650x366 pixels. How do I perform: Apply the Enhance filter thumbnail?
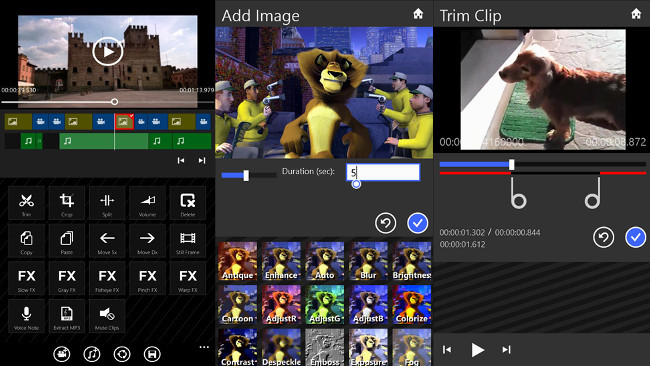(281, 261)
